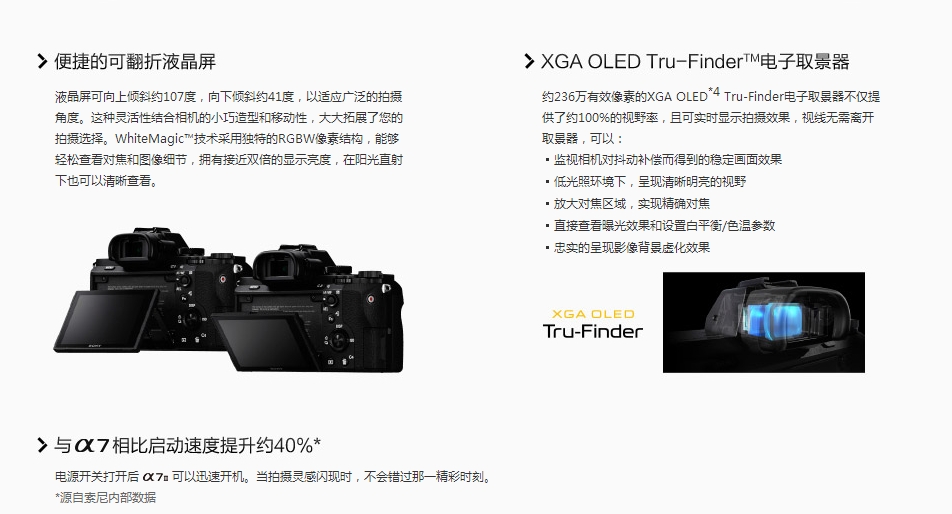952x514 pixels.
Task: Click the right camera with downward tilted screen
Action: click(311, 309)
